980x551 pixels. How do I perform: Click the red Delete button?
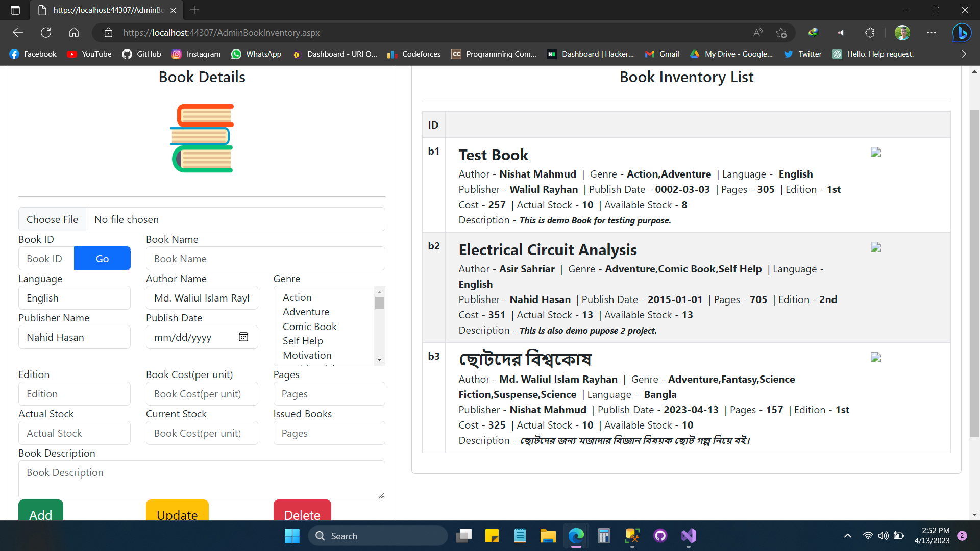click(x=302, y=515)
